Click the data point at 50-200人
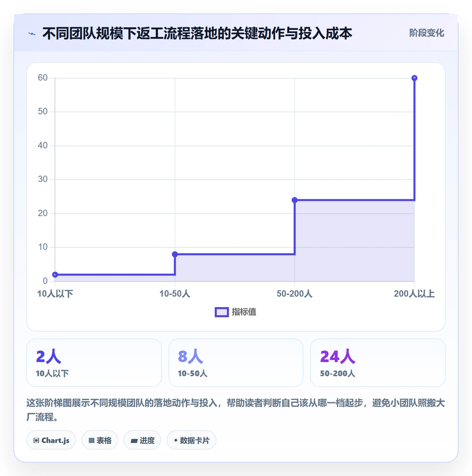 tap(295, 200)
